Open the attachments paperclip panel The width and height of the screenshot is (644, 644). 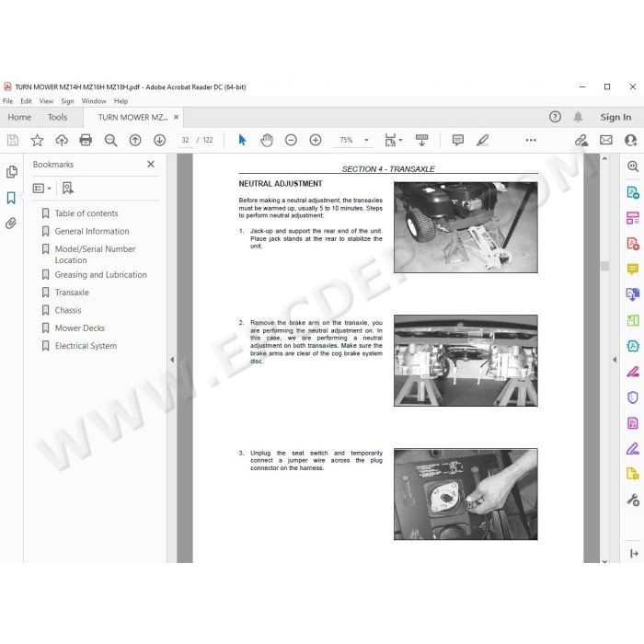coord(11,223)
